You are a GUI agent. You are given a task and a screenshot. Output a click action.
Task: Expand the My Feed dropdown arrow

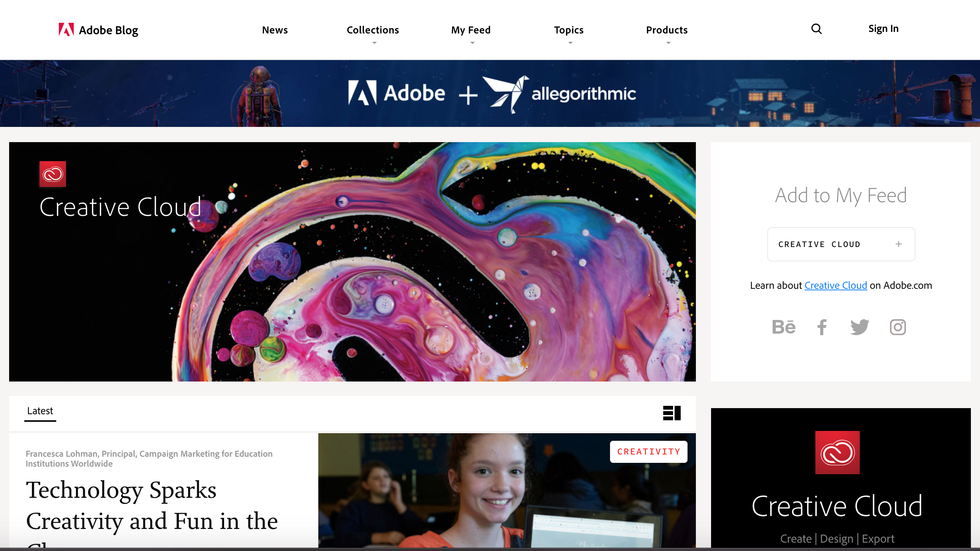(x=473, y=43)
